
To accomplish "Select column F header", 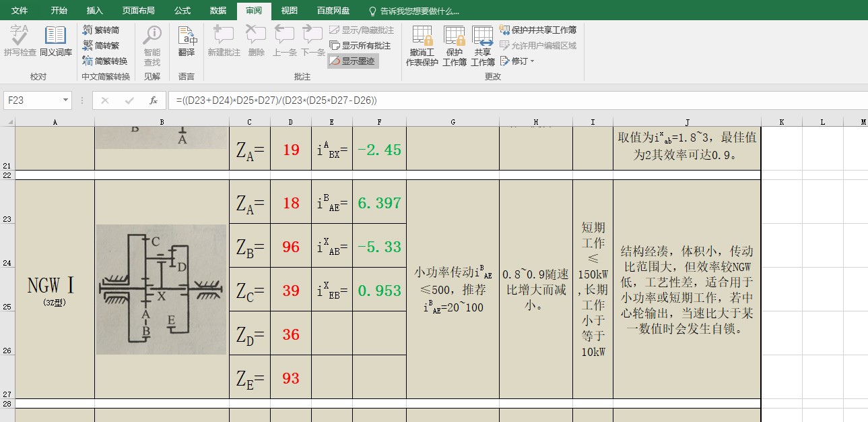I will click(380, 122).
